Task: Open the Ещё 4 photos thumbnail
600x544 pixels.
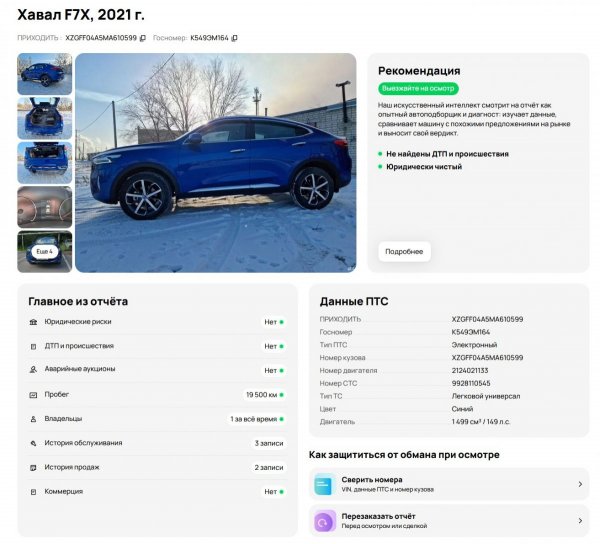Action: click(45, 251)
